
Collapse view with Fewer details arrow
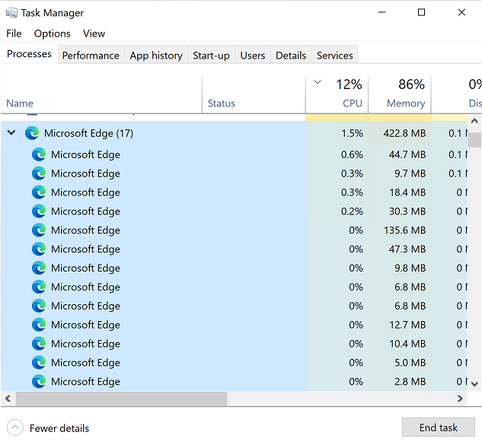pyautogui.click(x=15, y=427)
